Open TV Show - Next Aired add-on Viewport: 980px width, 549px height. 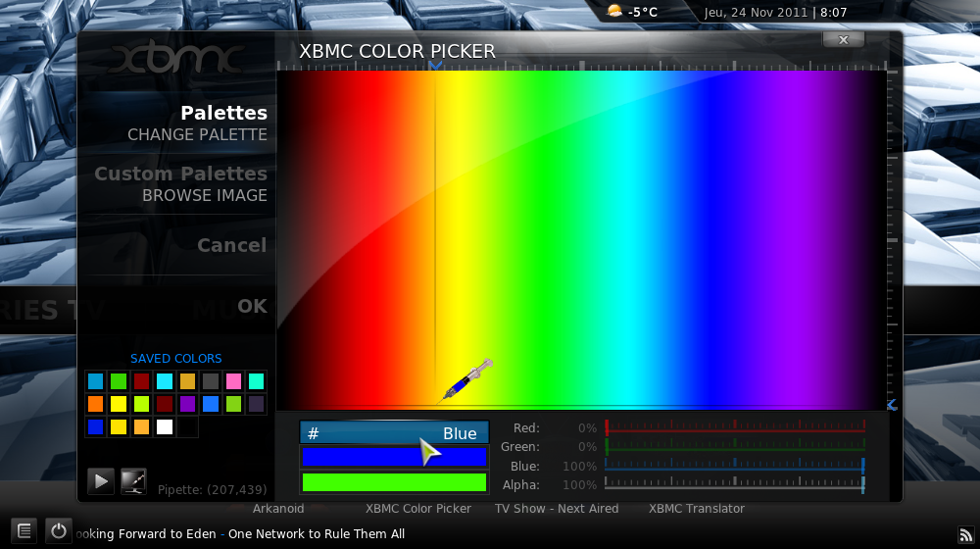coord(557,509)
